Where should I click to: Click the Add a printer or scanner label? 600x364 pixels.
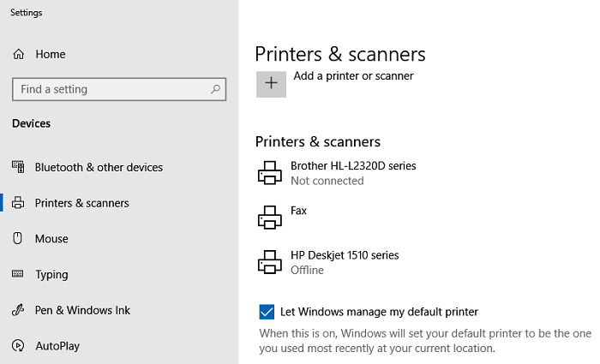(353, 76)
